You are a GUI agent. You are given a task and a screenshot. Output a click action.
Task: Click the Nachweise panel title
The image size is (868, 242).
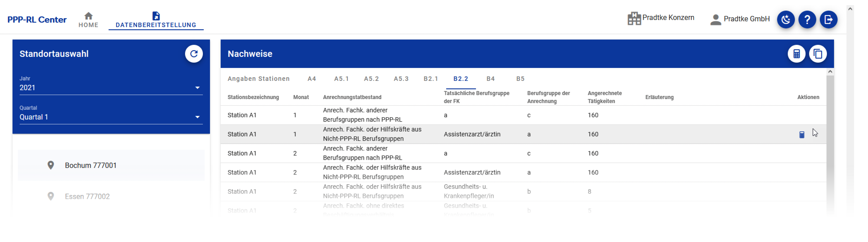(250, 54)
